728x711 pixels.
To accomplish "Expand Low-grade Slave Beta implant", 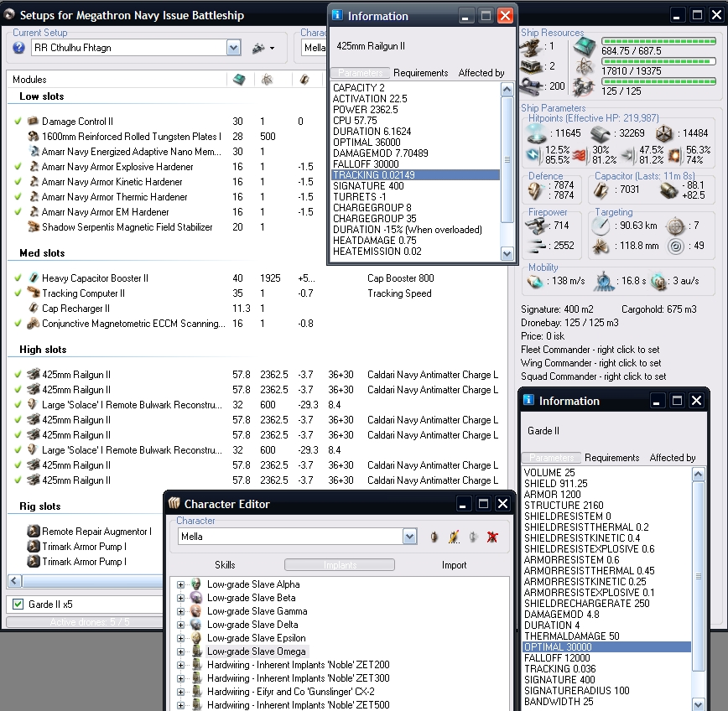I will (180, 598).
